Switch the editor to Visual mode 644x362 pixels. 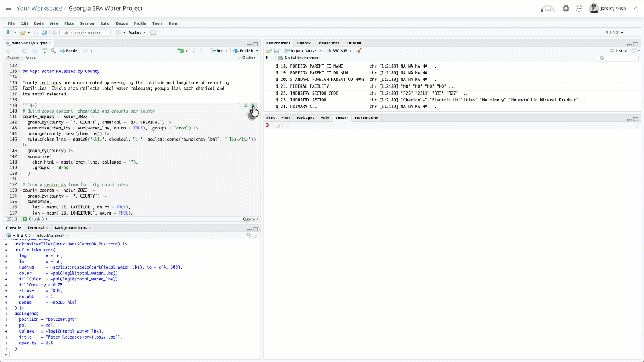(x=31, y=58)
